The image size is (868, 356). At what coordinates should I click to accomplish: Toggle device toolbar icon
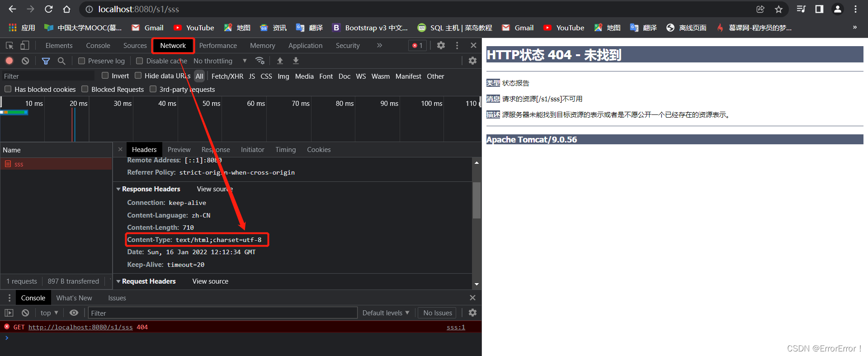point(25,45)
